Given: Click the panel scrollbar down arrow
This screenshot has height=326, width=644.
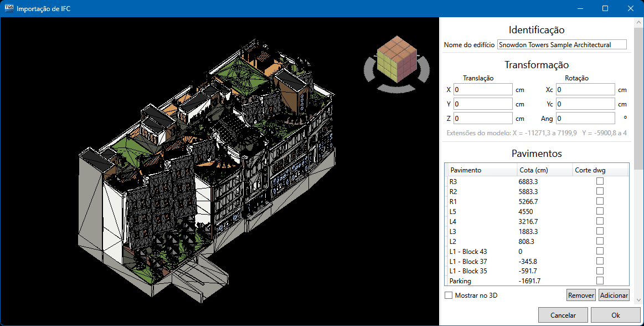Looking at the screenshot, I should point(639,299).
